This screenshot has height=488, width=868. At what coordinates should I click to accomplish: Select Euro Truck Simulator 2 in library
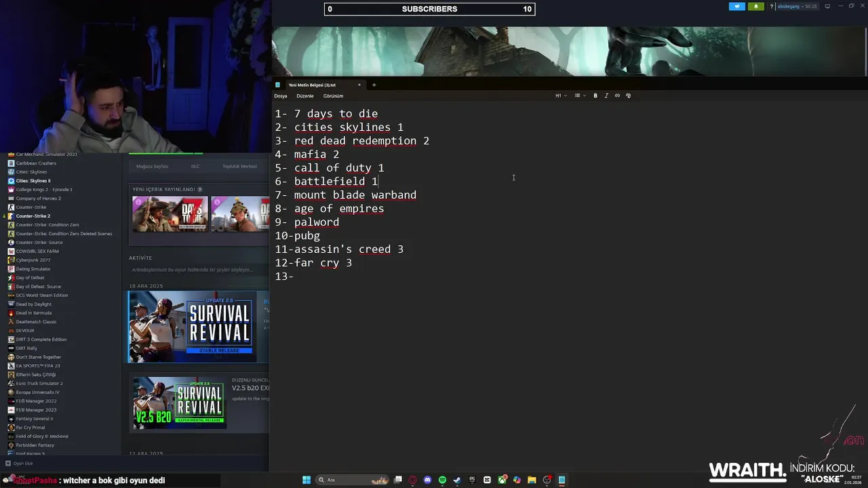tap(39, 384)
